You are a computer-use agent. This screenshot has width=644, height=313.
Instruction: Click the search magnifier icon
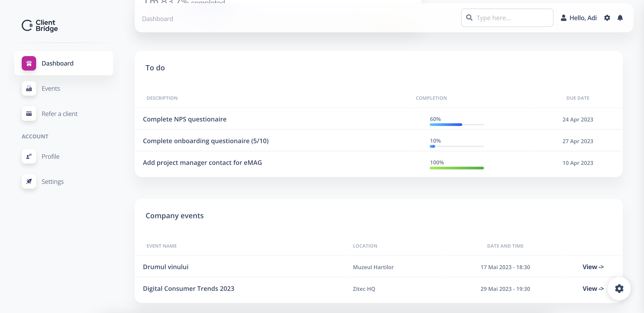coord(469,18)
